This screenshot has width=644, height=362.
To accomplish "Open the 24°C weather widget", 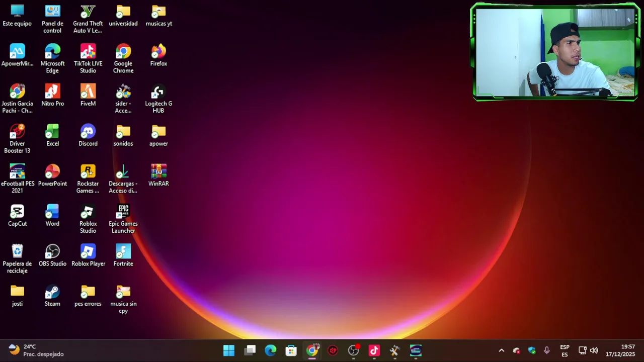I will point(36,350).
